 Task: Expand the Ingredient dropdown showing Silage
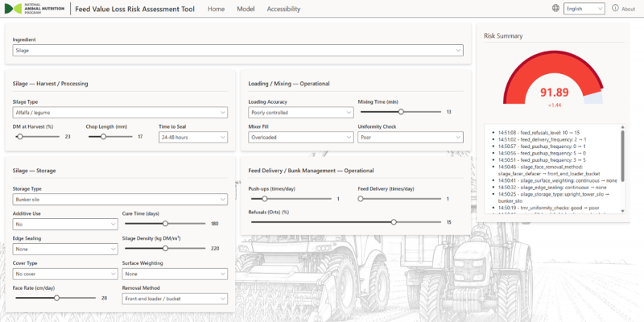click(237, 50)
